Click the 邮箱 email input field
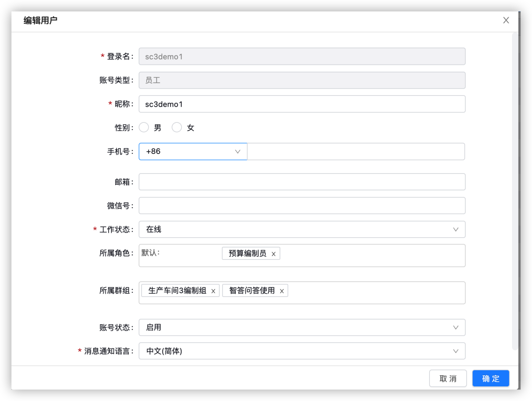 [x=302, y=182]
